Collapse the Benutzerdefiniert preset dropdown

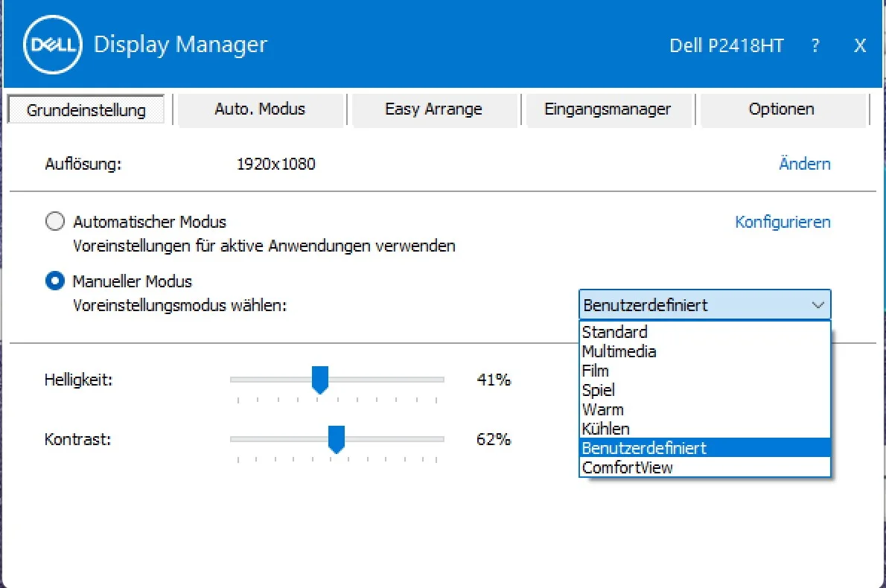[x=704, y=305]
